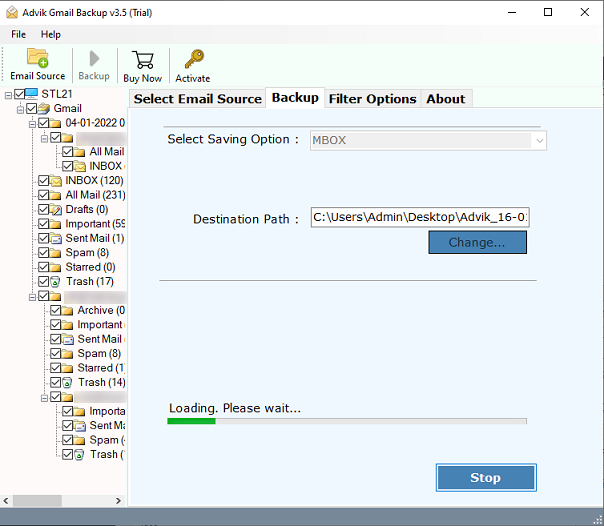Click the tree scroll left arrow
Screen dimensions: 604x526
pyautogui.click(x=6, y=501)
